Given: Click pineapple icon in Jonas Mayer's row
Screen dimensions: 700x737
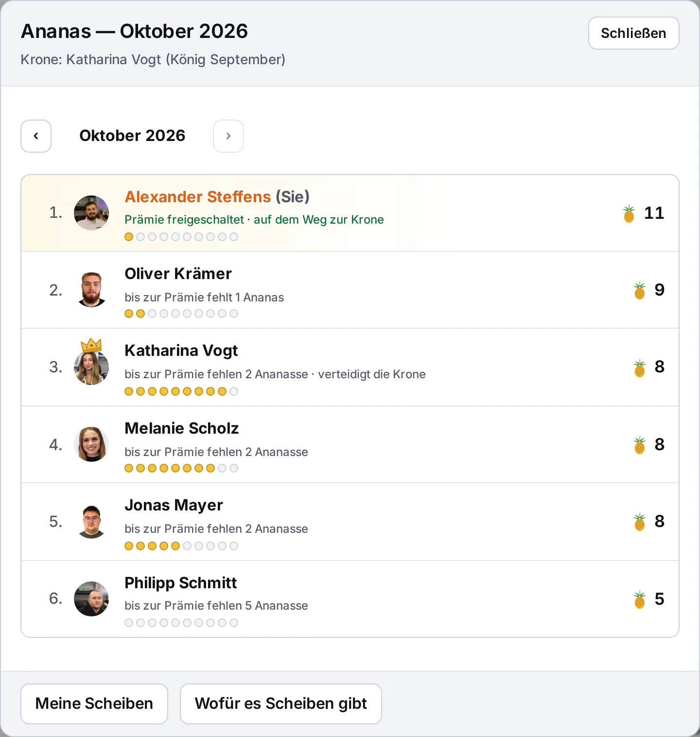Looking at the screenshot, I should [640, 522].
